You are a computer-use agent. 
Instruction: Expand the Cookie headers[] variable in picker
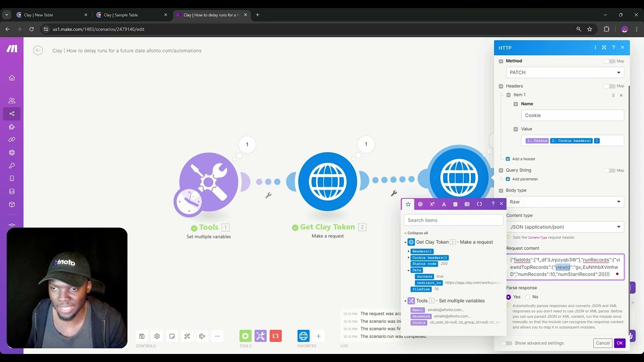coord(409,258)
